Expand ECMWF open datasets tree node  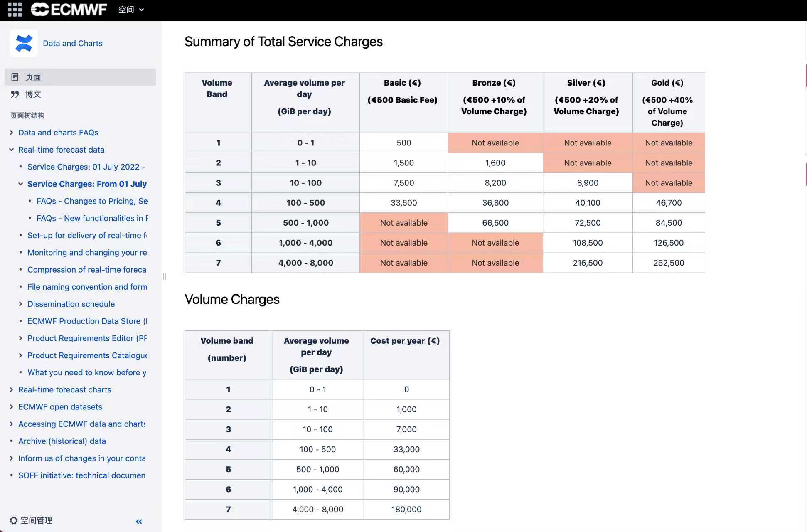[x=11, y=407]
